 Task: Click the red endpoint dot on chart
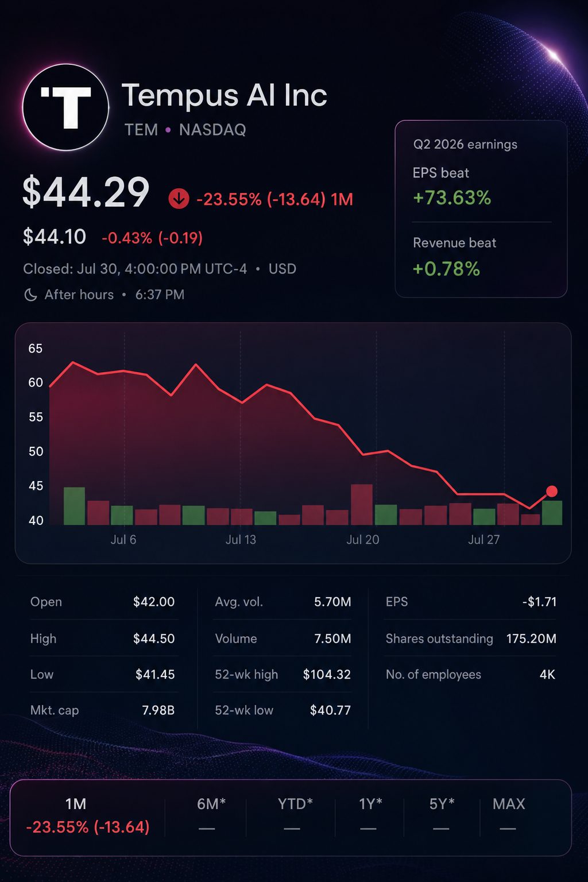(552, 491)
